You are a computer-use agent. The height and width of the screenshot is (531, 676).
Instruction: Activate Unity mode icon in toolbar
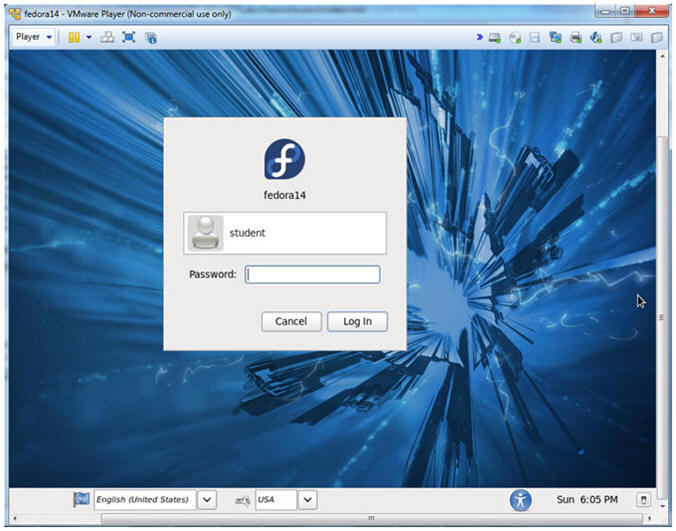coord(151,37)
